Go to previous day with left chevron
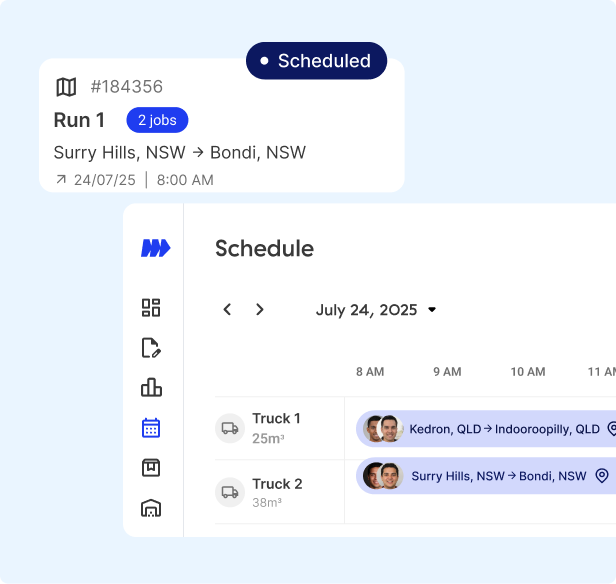The height and width of the screenshot is (584, 616). 228,310
